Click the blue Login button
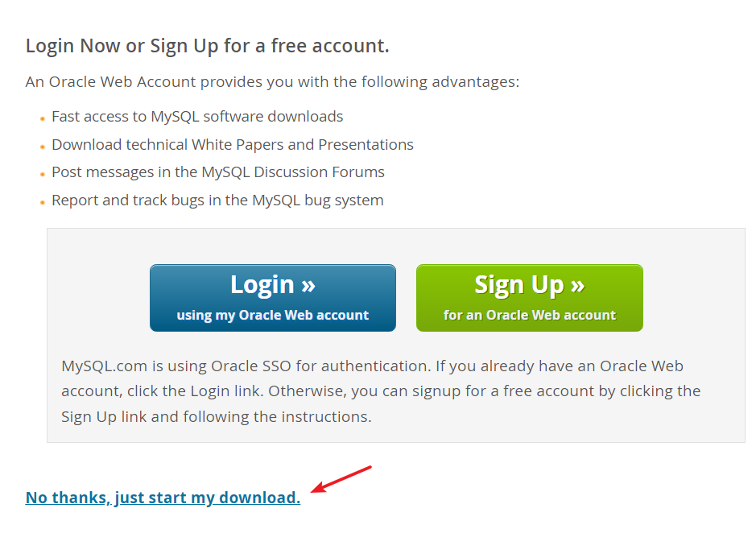This screenshot has height=558, width=756. point(273,298)
